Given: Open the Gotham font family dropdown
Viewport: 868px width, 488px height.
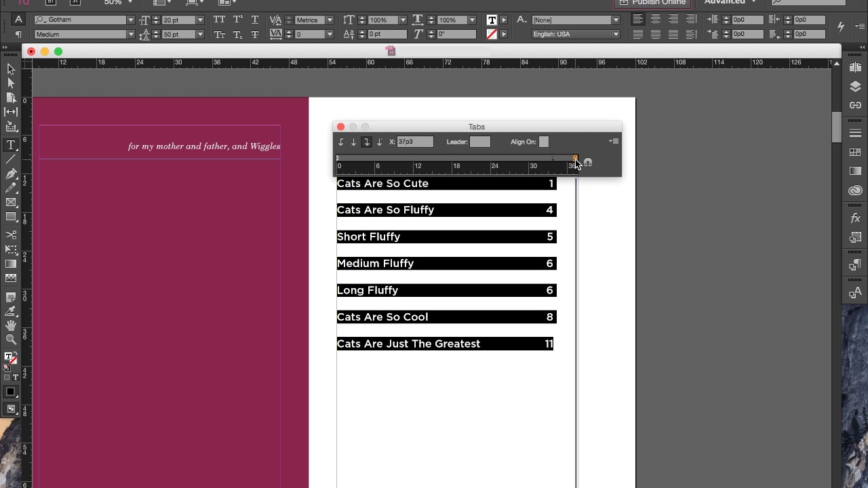Looking at the screenshot, I should click(x=131, y=20).
